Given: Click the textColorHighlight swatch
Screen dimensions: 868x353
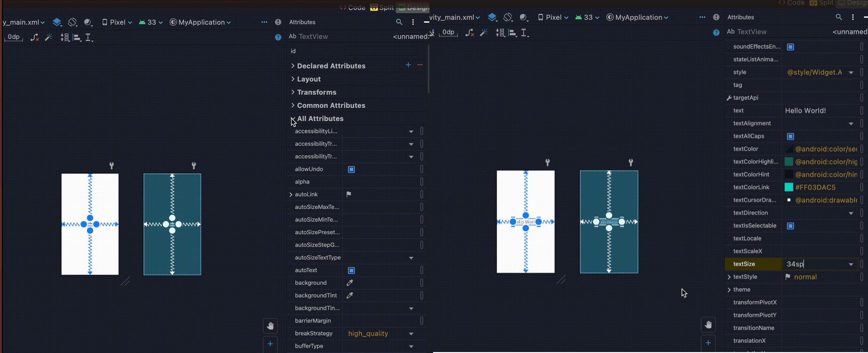Looking at the screenshot, I should (789, 162).
